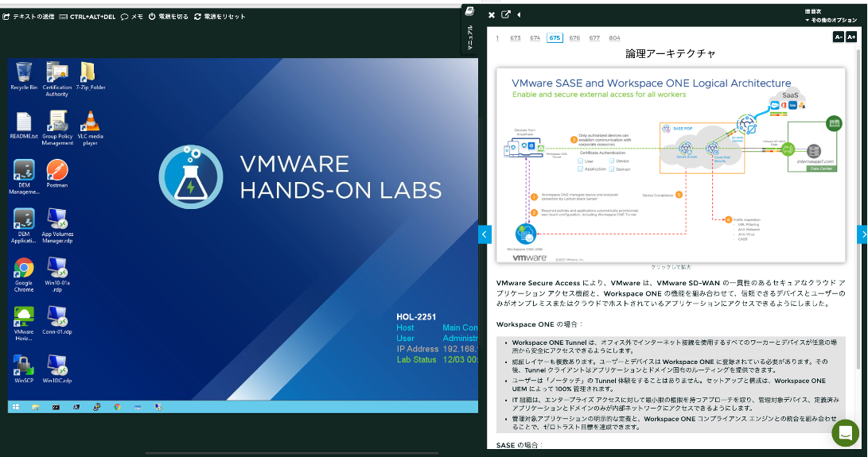Click the manual panel vertical scrollbar
Image resolution: width=868 pixels, height=457 pixels.
(860, 211)
